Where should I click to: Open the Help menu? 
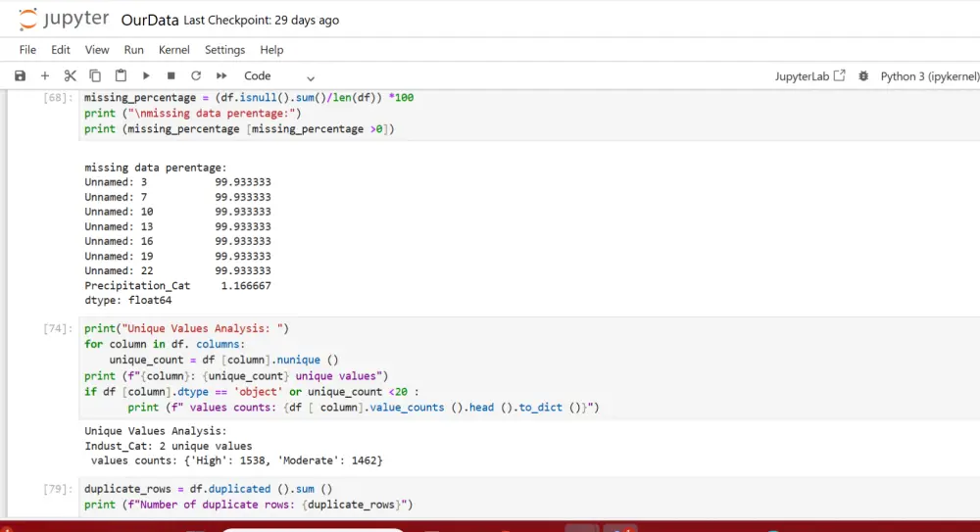[x=271, y=49]
